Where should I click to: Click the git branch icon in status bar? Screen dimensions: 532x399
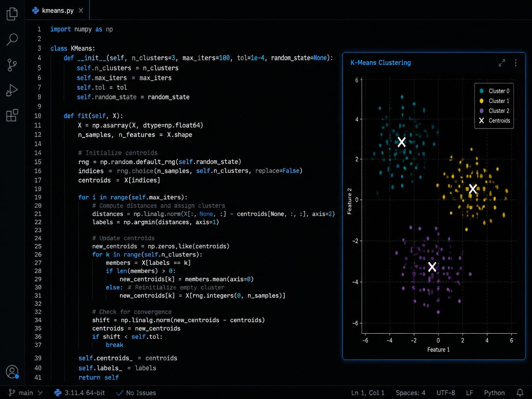[x=12, y=393]
